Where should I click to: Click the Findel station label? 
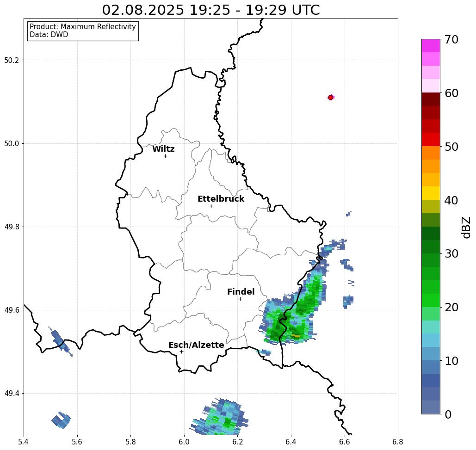241,292
